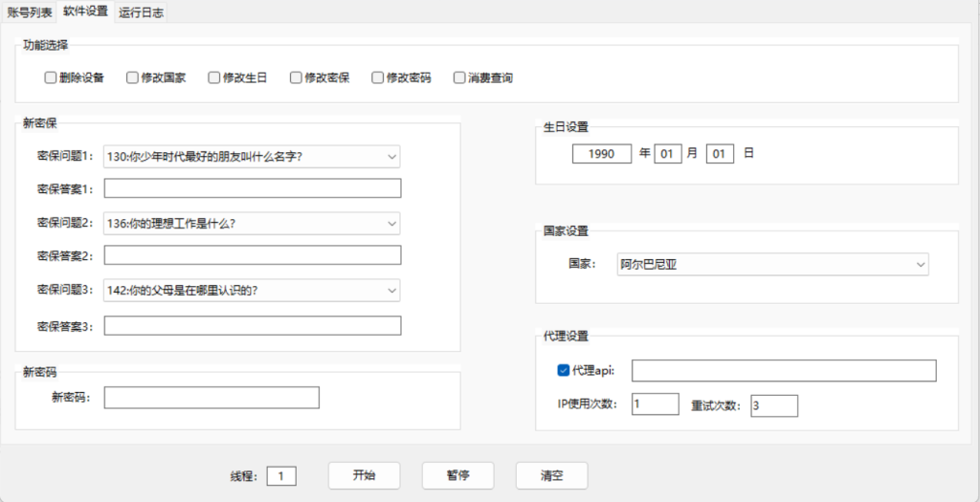Click the 新密码 input field
This screenshot has width=980, height=502.
click(x=211, y=398)
